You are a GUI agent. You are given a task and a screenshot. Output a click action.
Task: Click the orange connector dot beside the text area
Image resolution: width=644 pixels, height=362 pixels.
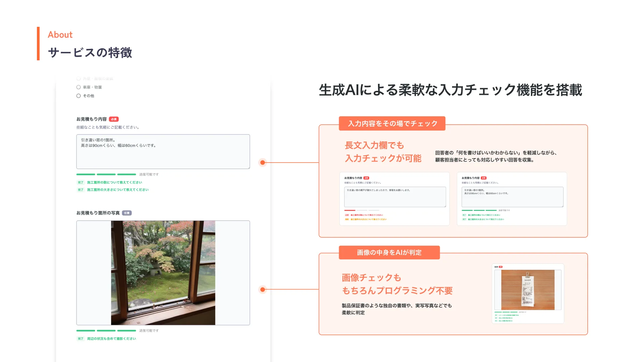[263, 163]
